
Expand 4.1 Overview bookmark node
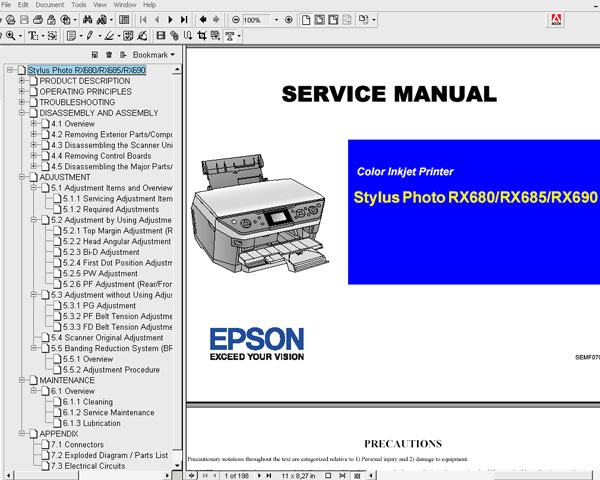[x=34, y=124]
